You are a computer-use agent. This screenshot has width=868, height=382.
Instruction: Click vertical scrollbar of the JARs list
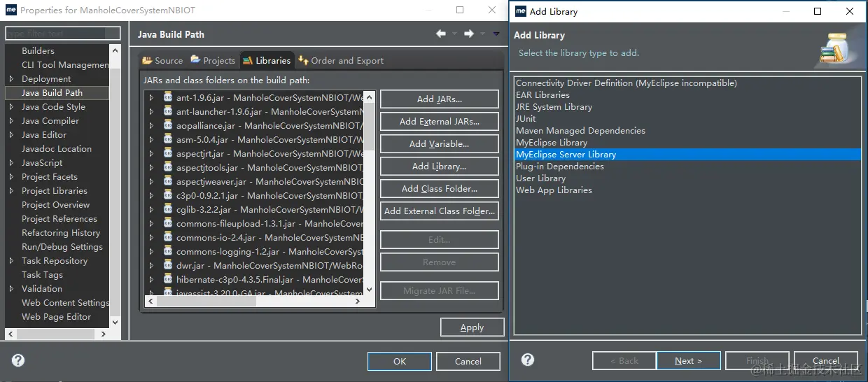tap(370, 194)
